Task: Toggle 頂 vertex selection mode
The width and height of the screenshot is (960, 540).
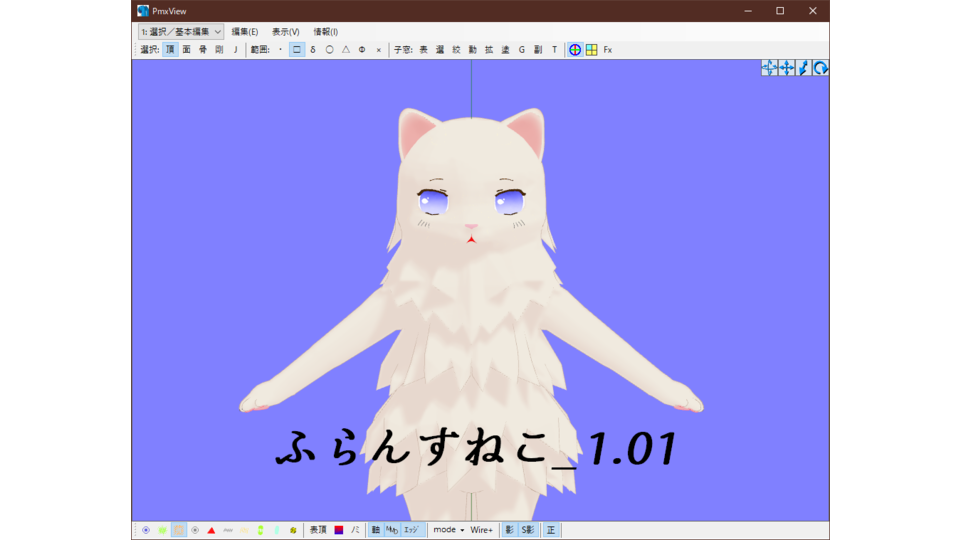Action: pyautogui.click(x=170, y=50)
